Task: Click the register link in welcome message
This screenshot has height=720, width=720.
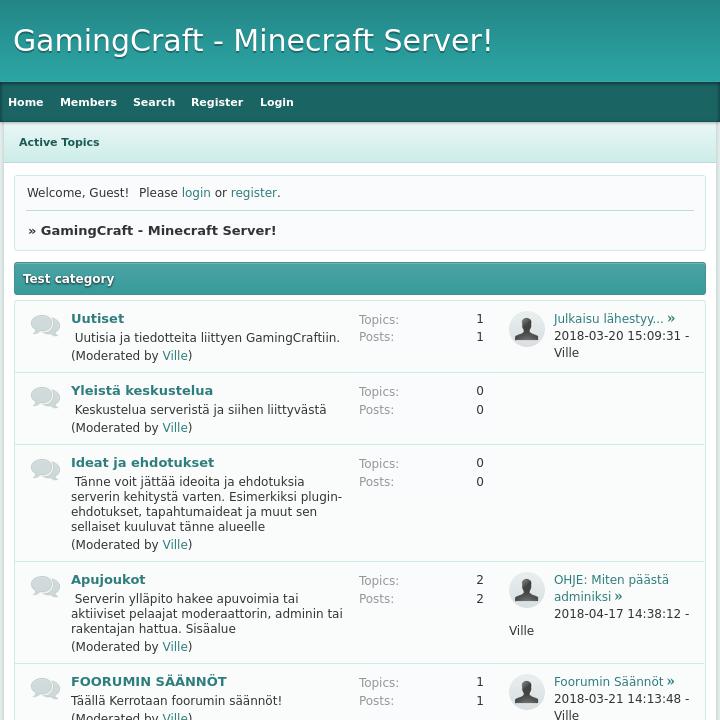Action: pyautogui.click(x=253, y=193)
